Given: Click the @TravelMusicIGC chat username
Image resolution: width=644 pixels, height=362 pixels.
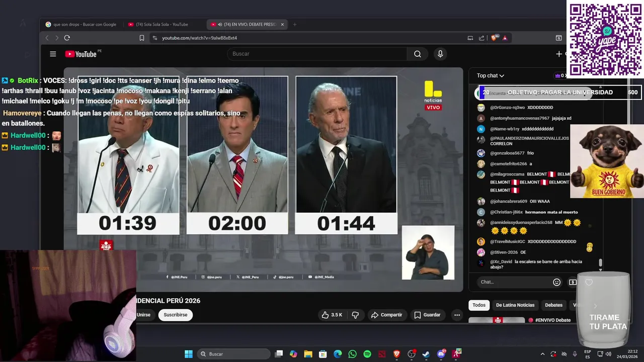Looking at the screenshot, I should 508,241.
